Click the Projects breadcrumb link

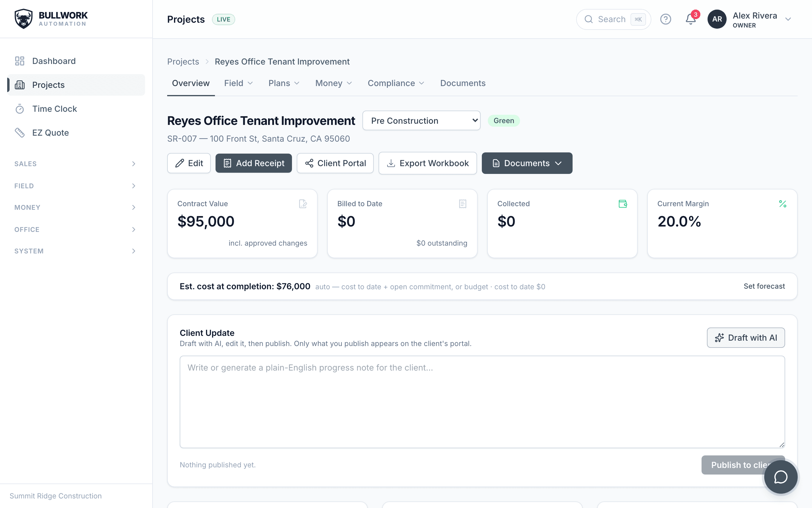click(x=183, y=62)
